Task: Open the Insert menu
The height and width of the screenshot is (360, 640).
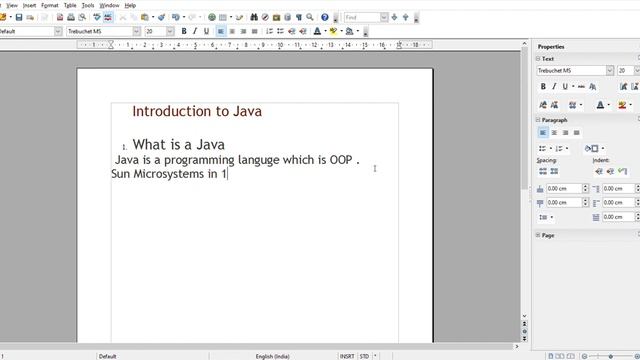Action: tap(29, 5)
